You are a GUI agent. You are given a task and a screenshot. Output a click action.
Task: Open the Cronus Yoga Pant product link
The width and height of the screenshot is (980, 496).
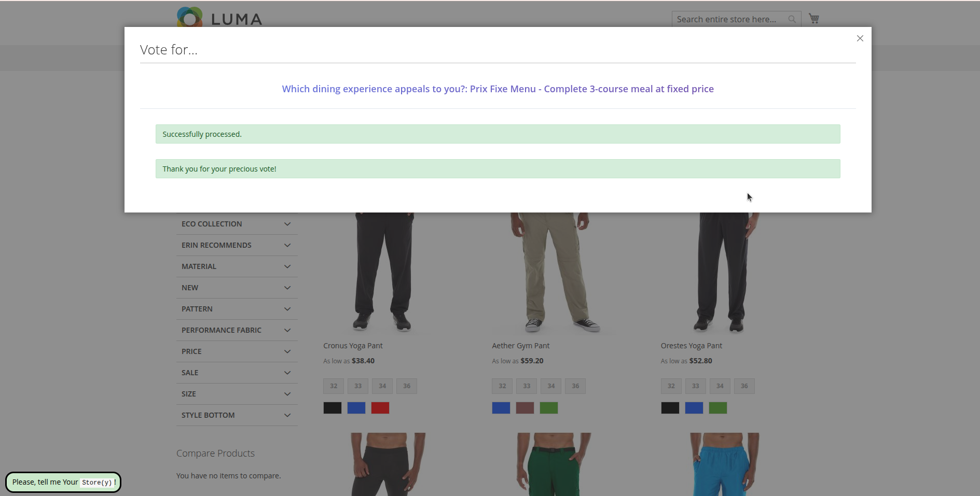coord(353,346)
